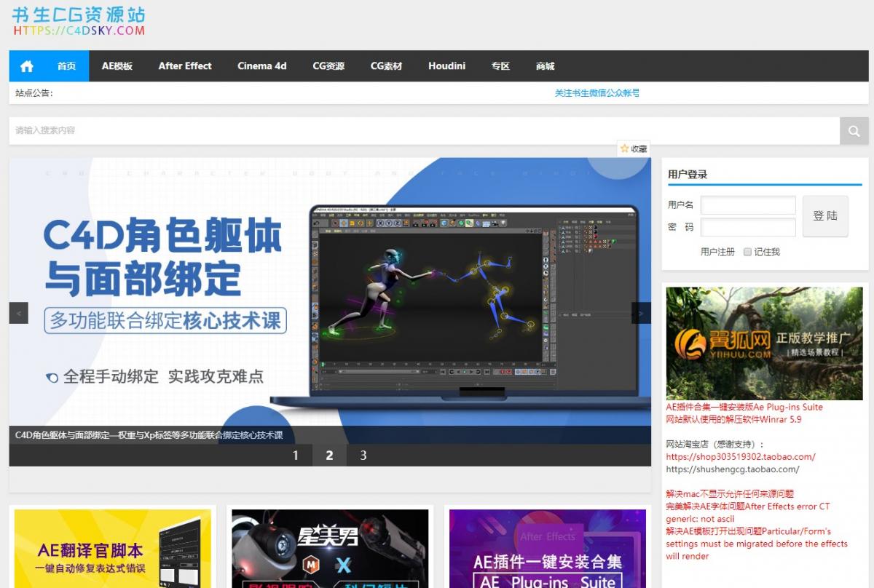
Task: Open the 关注书生微信公众帐号 announcement link
Action: coord(597,93)
